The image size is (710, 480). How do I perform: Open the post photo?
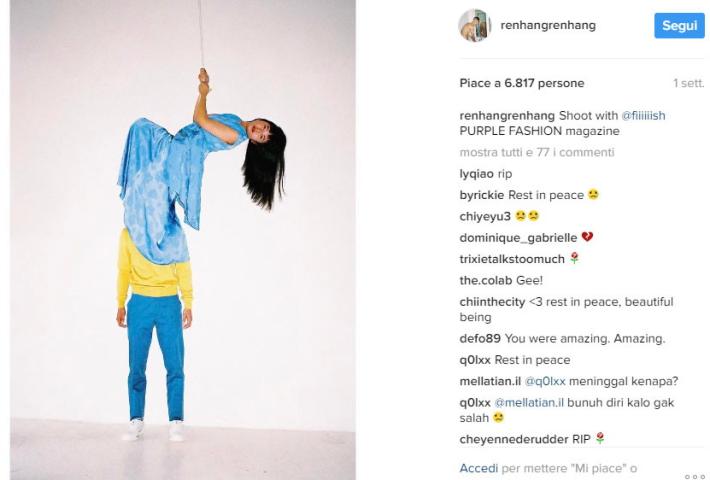click(182, 240)
